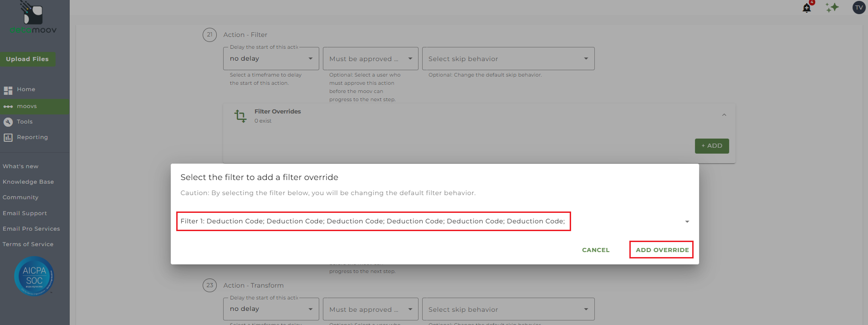The height and width of the screenshot is (325, 868).
Task: Open step 21 delay dropdown
Action: pos(271,59)
